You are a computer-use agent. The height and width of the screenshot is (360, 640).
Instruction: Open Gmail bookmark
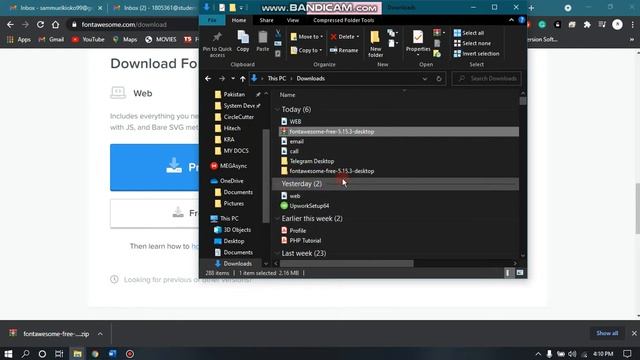[51, 40]
